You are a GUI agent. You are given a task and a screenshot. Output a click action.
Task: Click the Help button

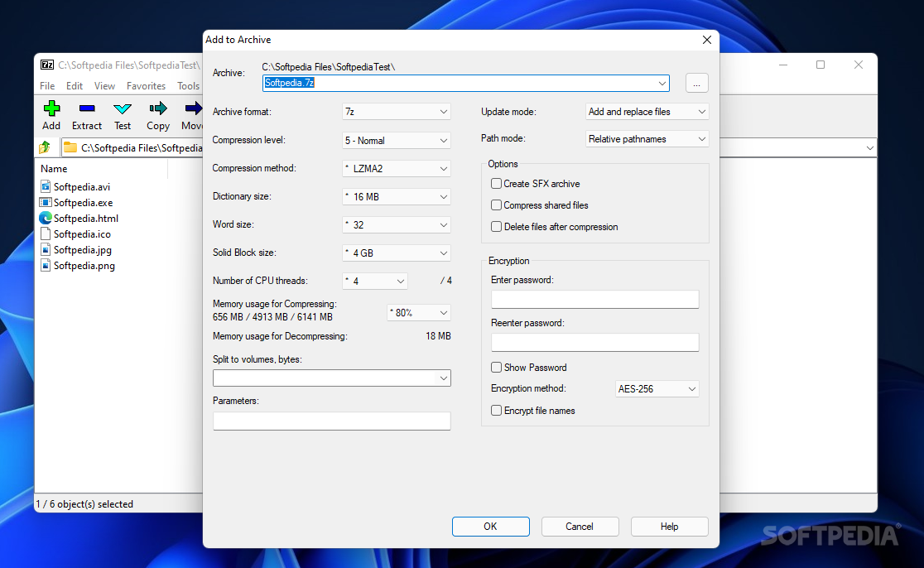point(670,527)
